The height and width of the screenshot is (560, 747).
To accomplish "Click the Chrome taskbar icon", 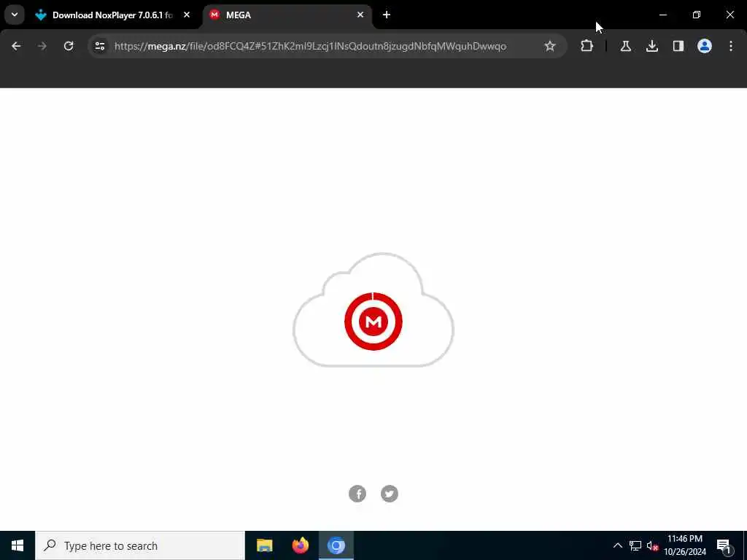I will [x=336, y=545].
